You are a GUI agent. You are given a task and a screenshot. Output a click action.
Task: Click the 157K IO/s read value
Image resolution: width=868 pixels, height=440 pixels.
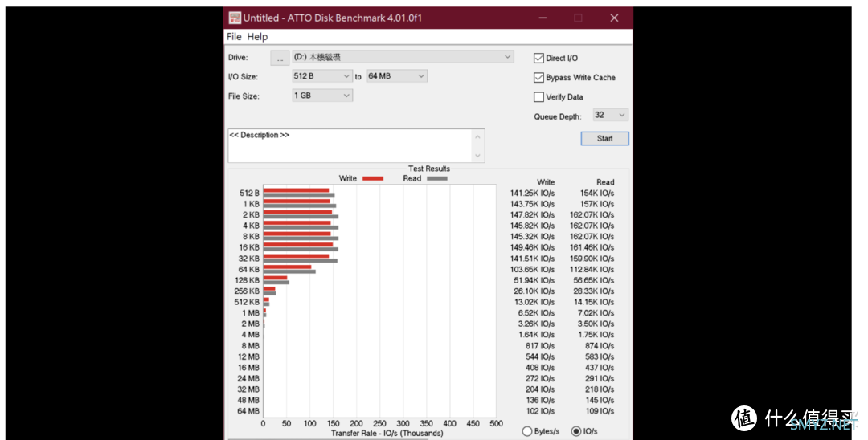(x=596, y=204)
